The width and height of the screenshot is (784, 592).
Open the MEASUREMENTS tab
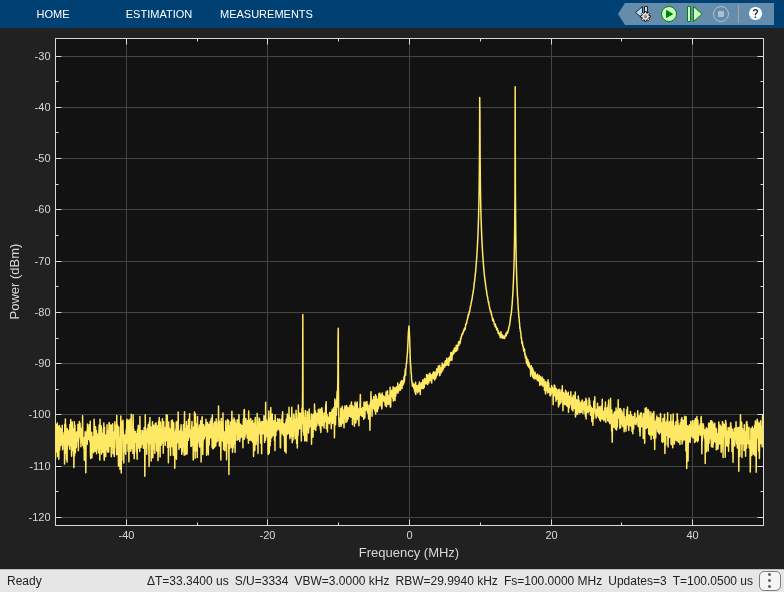click(266, 14)
